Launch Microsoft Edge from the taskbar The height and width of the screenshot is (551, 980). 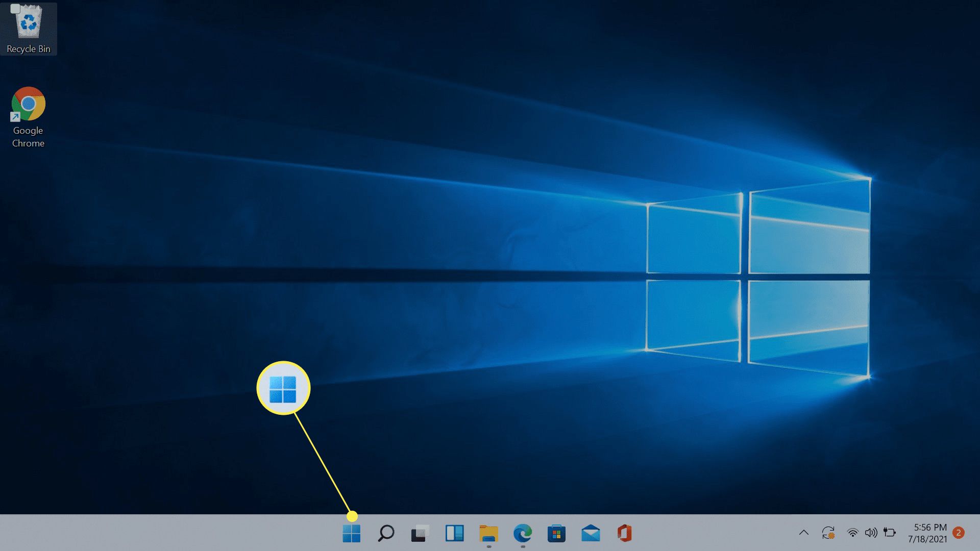coord(523,533)
